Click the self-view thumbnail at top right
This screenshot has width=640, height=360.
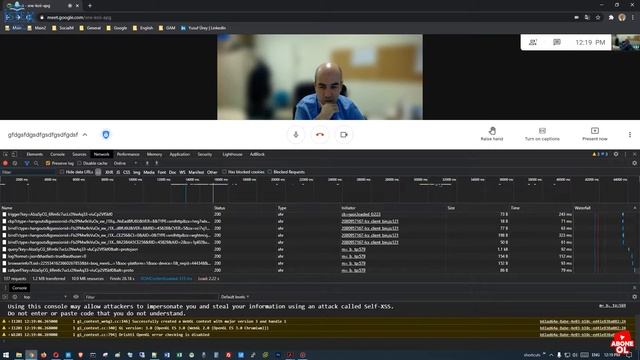pyautogui.click(x=626, y=42)
